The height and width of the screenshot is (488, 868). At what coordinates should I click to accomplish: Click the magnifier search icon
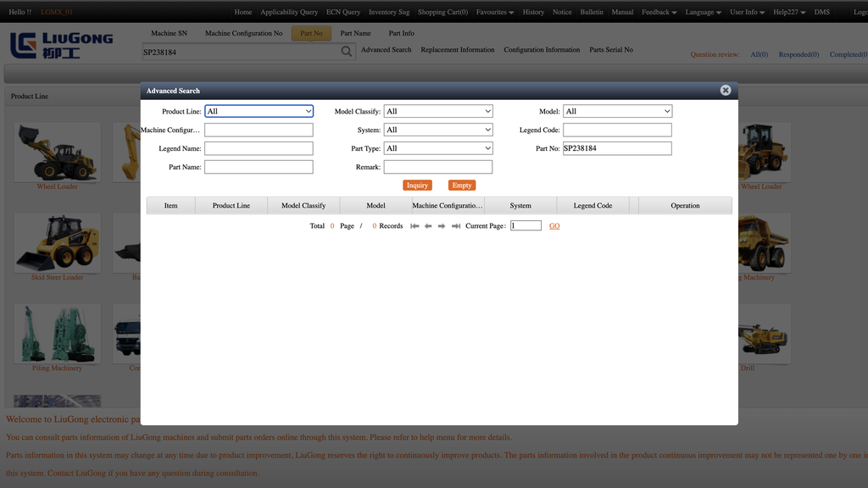pos(347,52)
